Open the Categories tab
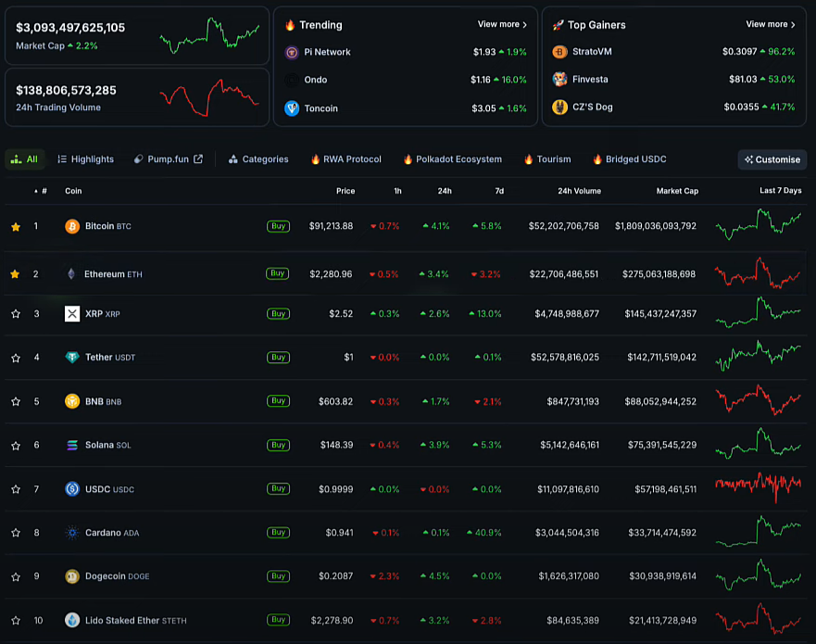 258,159
